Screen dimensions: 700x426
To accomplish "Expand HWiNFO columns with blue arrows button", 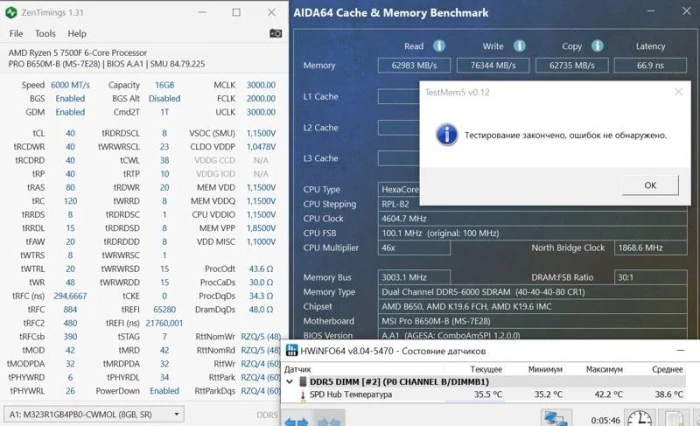I will (x=296, y=420).
